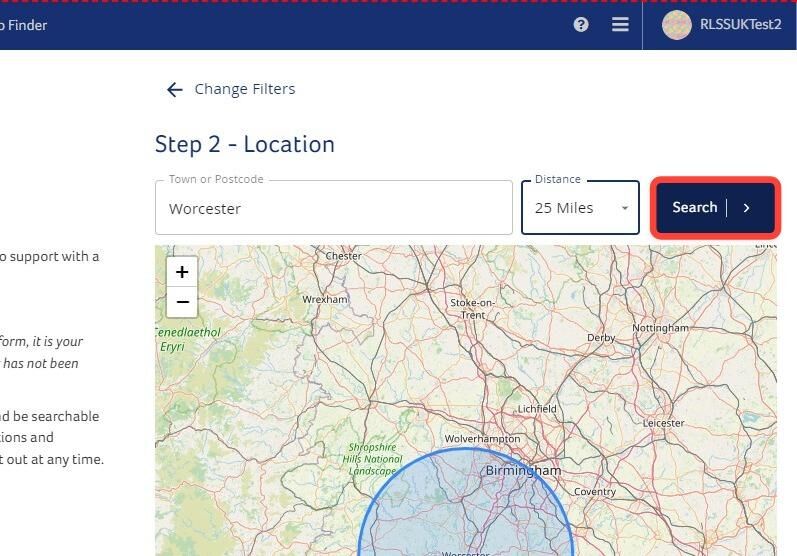Click the Search button

[x=715, y=207]
